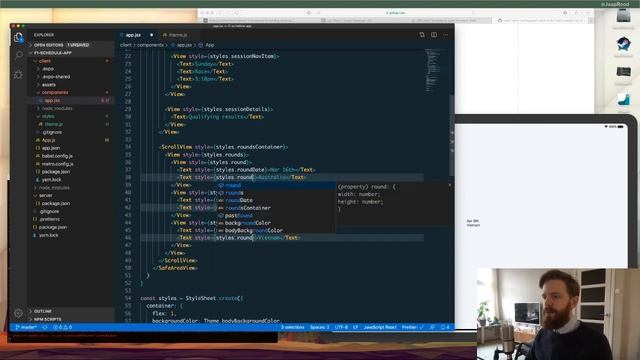Select 'rounds' suggestion in autocomplete list

point(276,193)
